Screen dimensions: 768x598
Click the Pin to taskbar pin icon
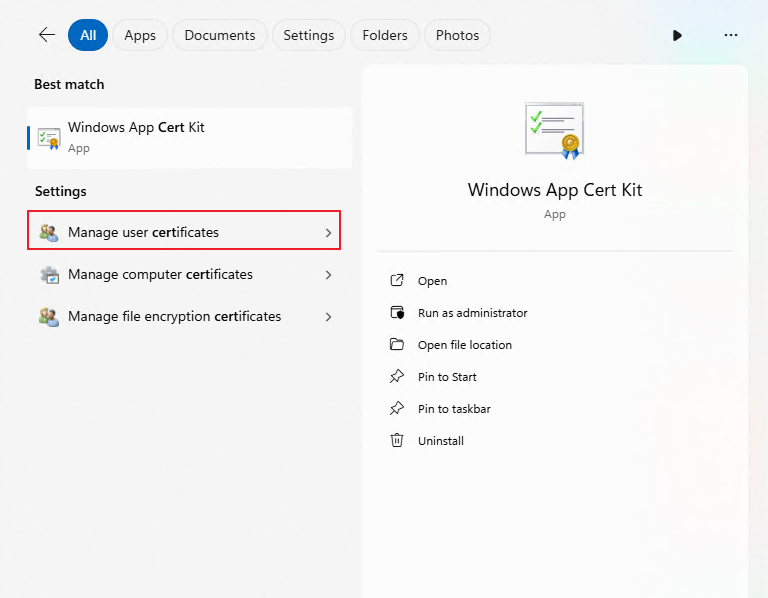397,408
